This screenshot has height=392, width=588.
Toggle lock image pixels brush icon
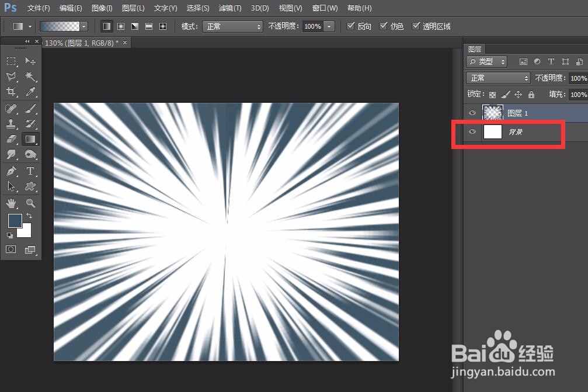(506, 95)
